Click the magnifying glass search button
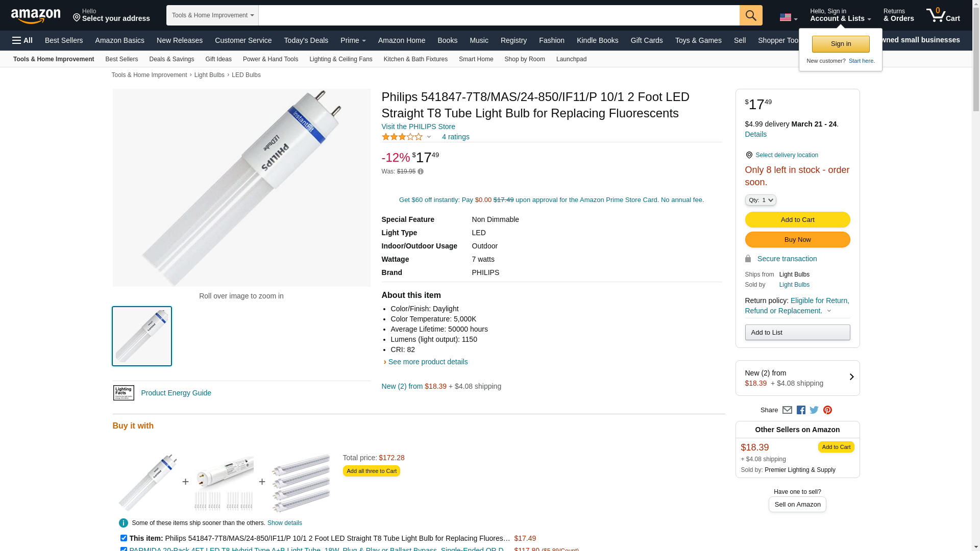 click(x=750, y=15)
